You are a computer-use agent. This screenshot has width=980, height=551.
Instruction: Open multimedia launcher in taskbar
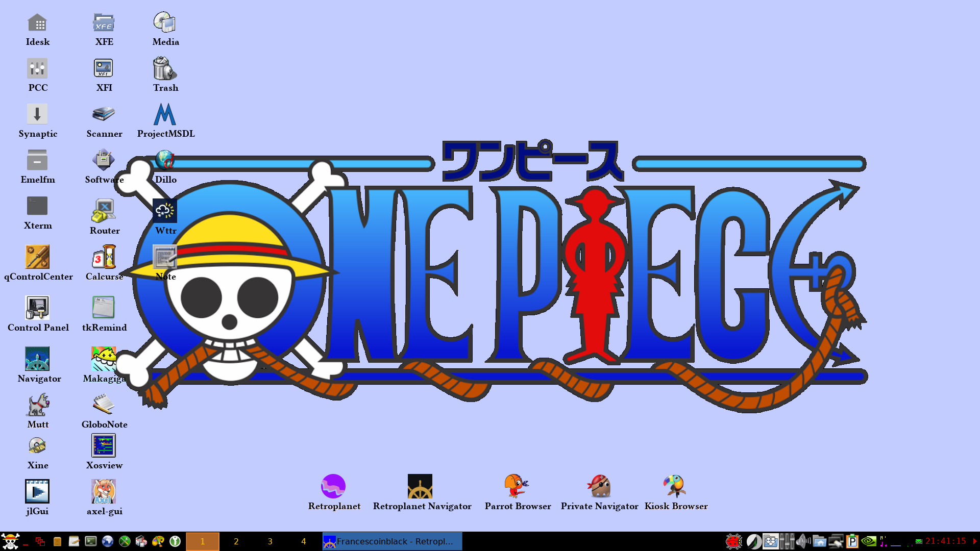(141, 541)
